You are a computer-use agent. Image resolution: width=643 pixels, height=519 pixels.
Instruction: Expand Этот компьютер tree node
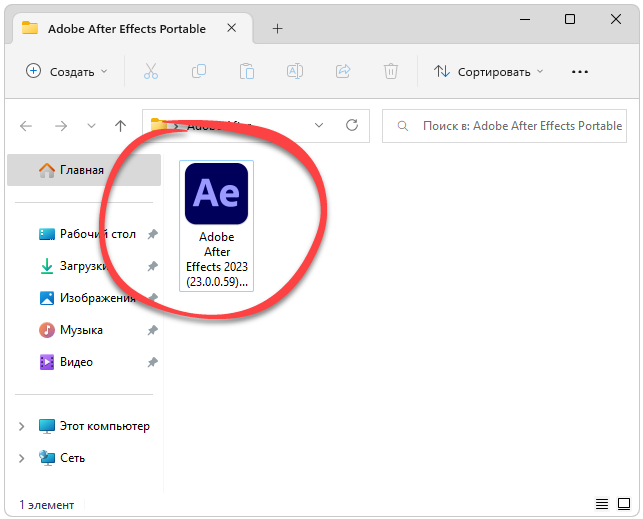coord(21,426)
